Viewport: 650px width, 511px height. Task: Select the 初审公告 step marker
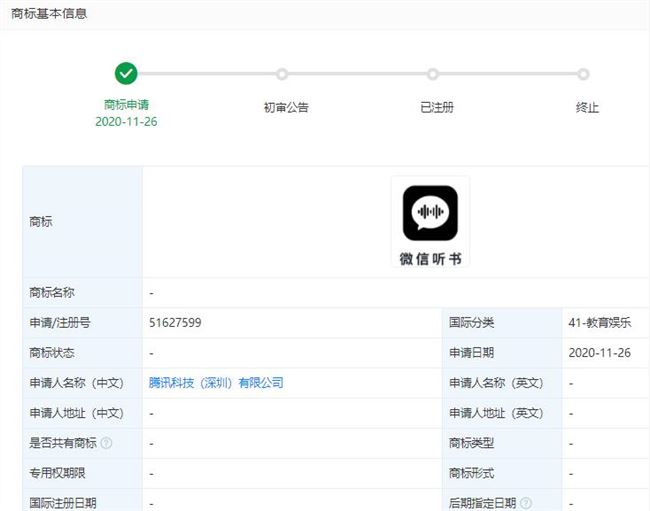point(282,74)
